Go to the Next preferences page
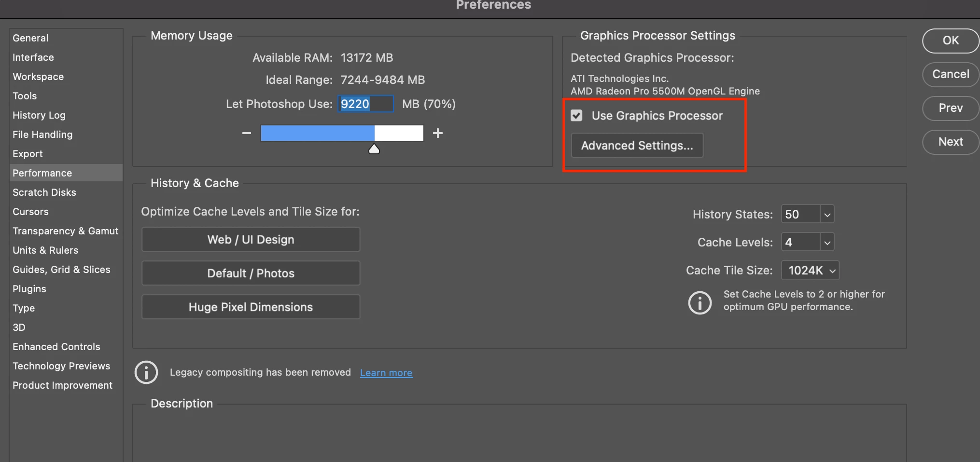 point(951,142)
